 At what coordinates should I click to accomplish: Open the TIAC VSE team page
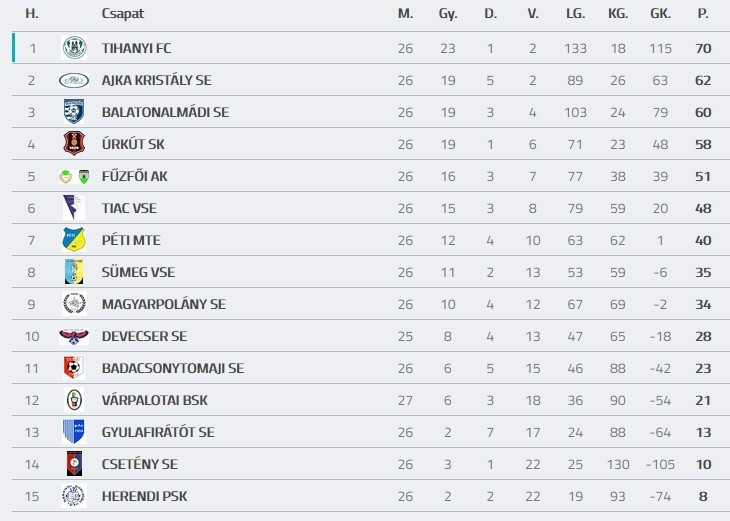pyautogui.click(x=129, y=208)
